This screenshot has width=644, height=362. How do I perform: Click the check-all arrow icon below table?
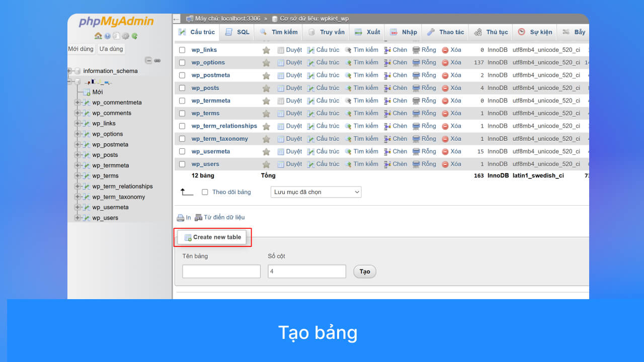187,192
